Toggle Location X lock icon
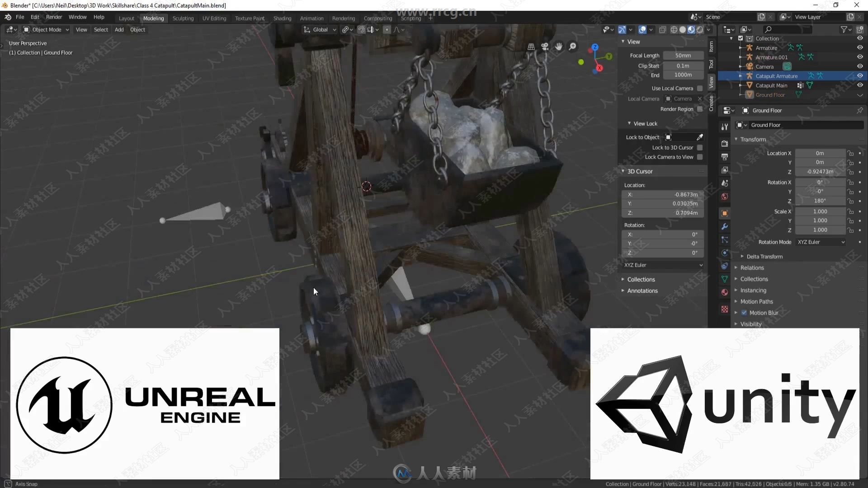Screen dimensions: 868x488 (x=850, y=153)
